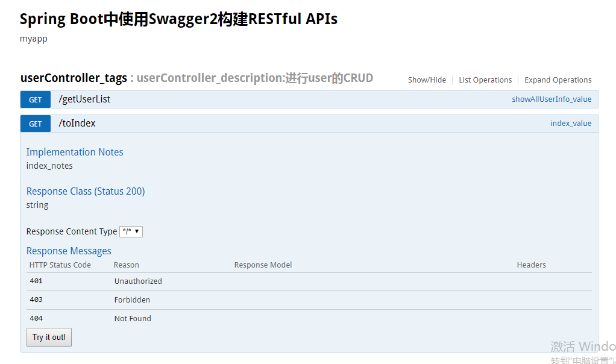616x364 pixels.
Task: Click Show/Hide for userController_tags
Action: click(x=427, y=80)
